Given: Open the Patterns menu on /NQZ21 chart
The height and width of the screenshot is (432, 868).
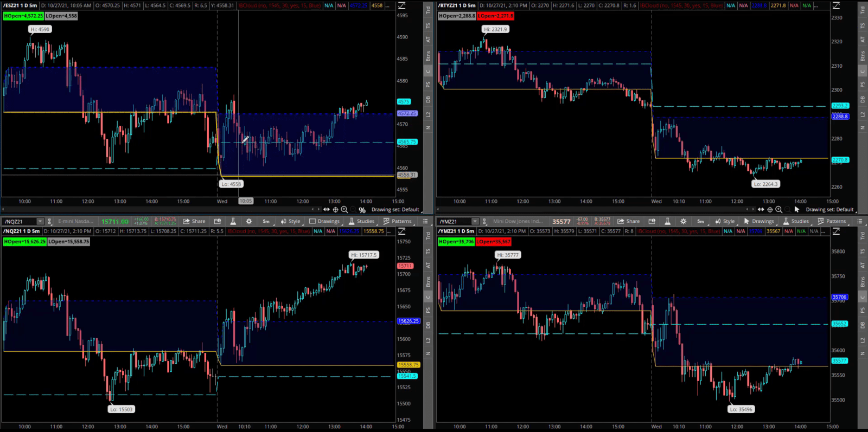Looking at the screenshot, I should (397, 221).
